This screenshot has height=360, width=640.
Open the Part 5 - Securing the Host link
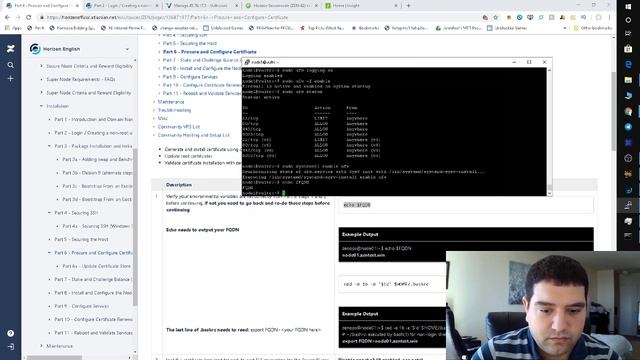pyautogui.click(x=190, y=43)
